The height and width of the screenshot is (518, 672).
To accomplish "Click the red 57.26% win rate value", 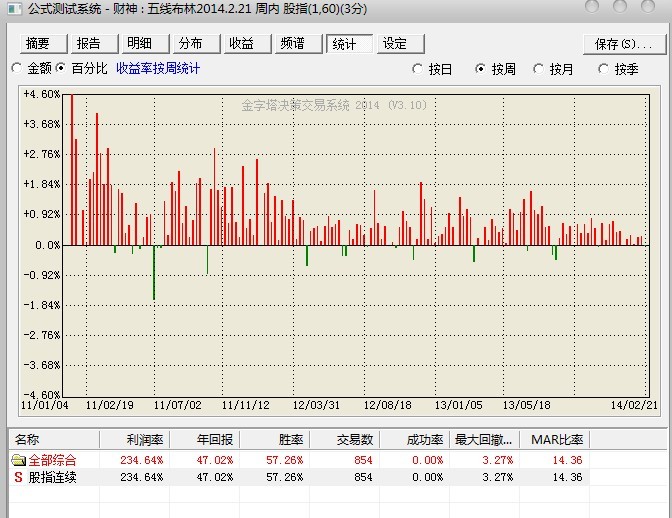I will (285, 460).
